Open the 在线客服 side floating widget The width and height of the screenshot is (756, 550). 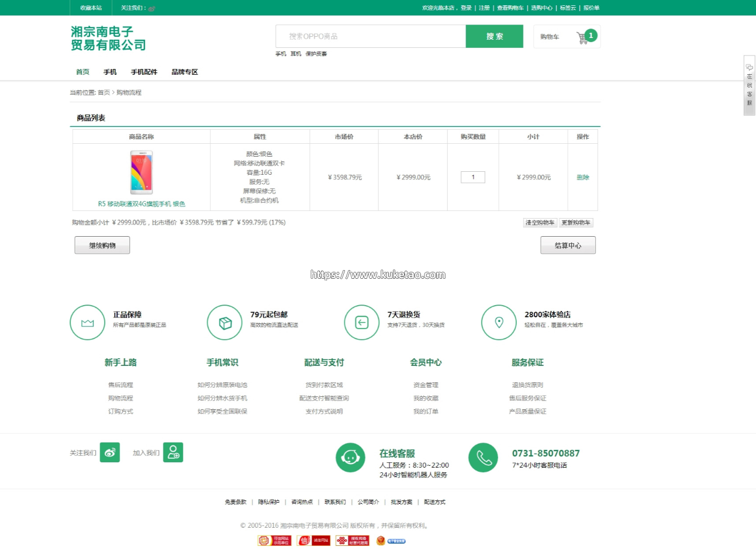point(749,86)
